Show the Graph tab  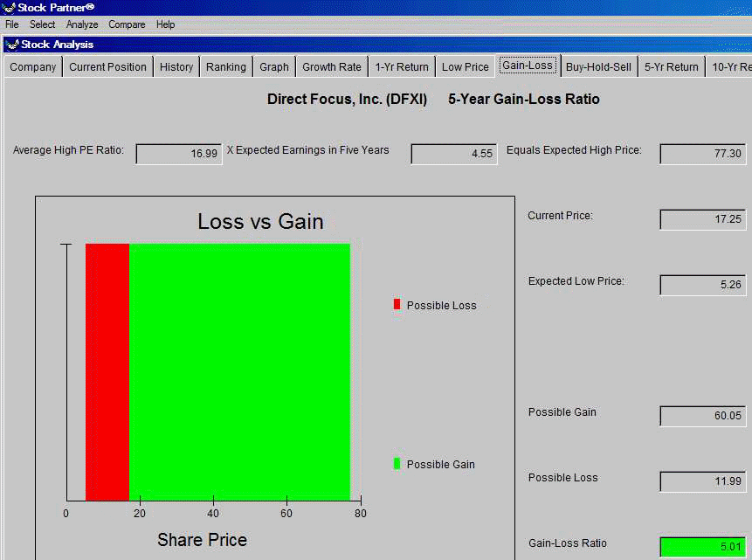click(x=274, y=67)
